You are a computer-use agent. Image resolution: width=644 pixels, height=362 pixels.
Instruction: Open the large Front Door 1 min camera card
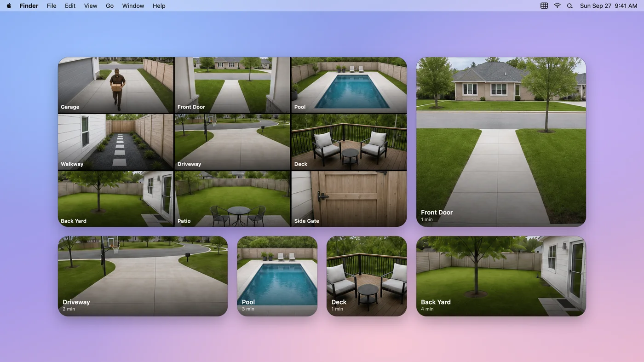(x=501, y=142)
